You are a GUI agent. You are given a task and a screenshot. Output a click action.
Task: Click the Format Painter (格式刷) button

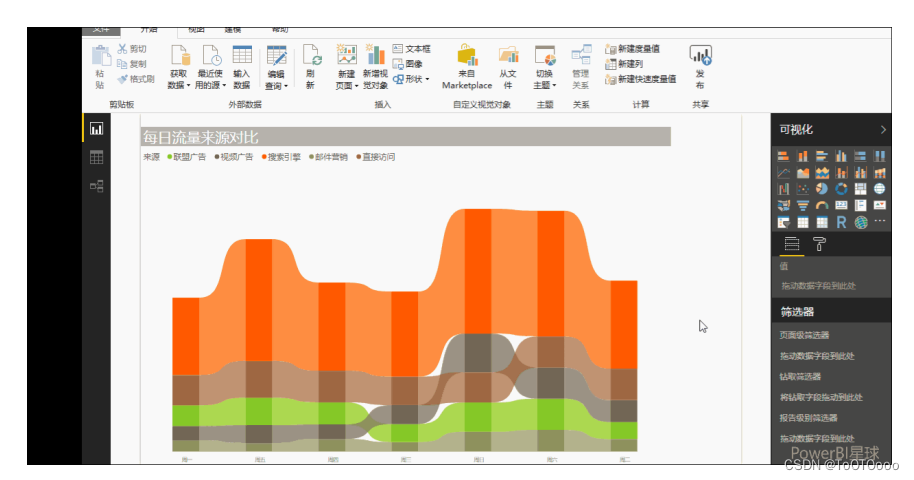(x=135, y=79)
